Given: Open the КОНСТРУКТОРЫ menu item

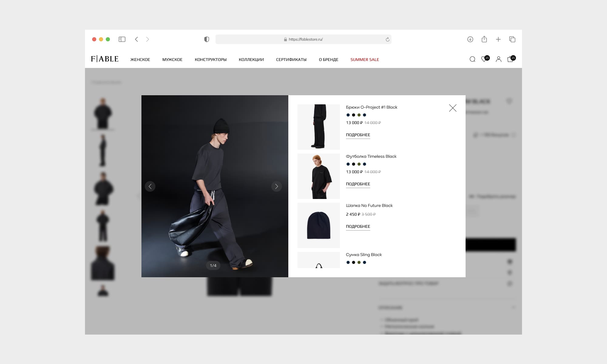Looking at the screenshot, I should 211,59.
